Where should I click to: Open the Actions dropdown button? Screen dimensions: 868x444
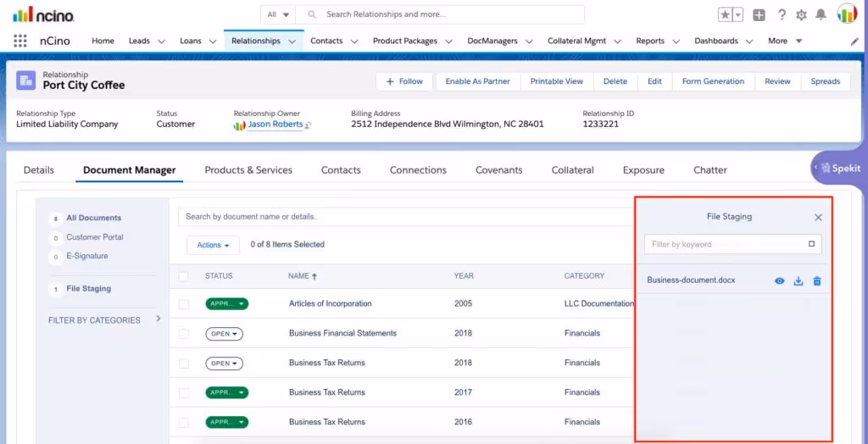click(x=213, y=245)
